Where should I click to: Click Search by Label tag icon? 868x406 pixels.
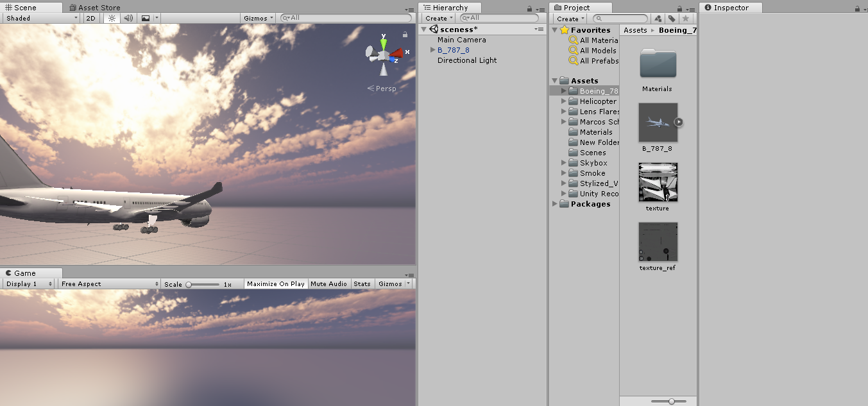(x=671, y=19)
